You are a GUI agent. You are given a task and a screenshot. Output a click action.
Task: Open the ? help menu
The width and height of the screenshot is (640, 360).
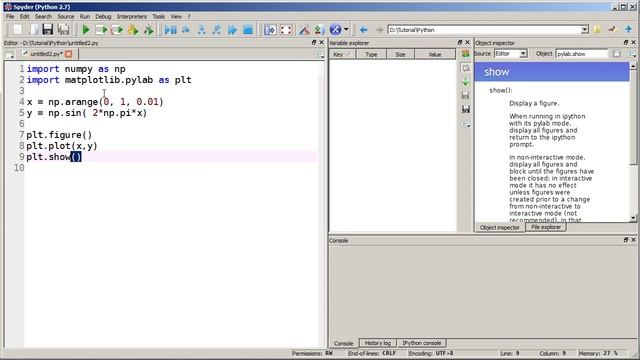coord(189,16)
